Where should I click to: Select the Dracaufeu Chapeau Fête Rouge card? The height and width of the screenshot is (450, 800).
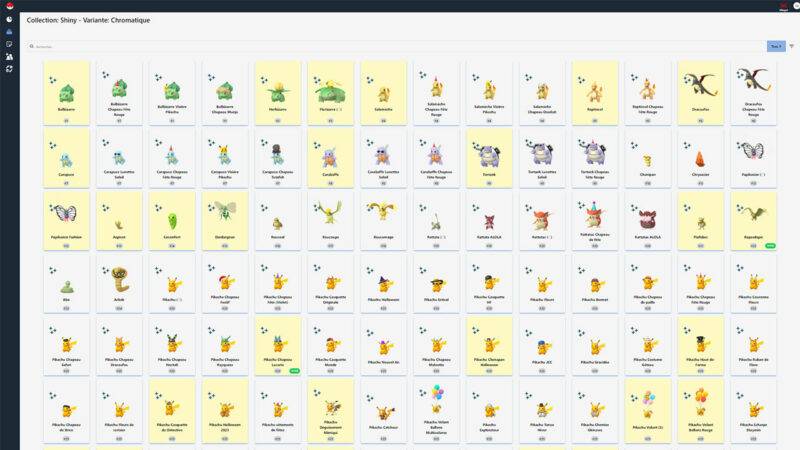pos(753,93)
